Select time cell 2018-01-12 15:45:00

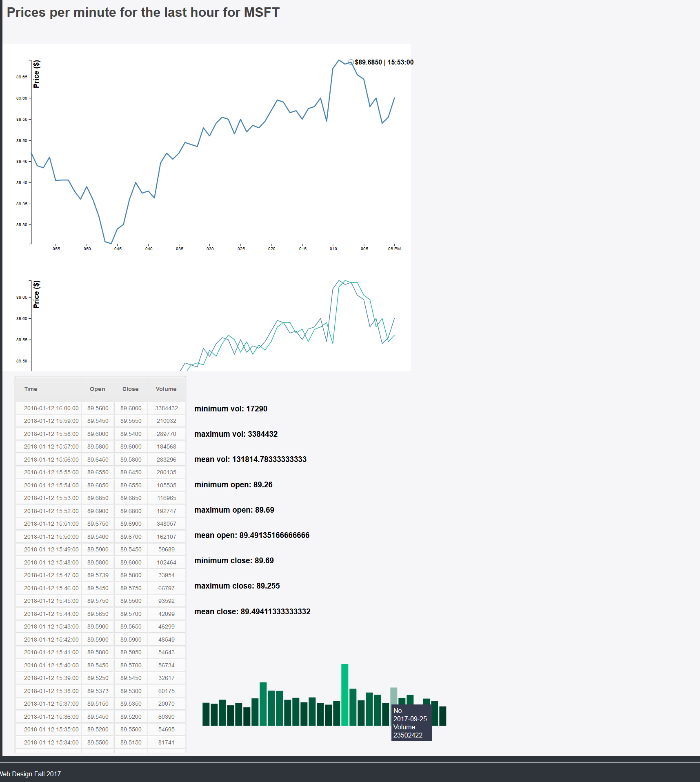51,601
